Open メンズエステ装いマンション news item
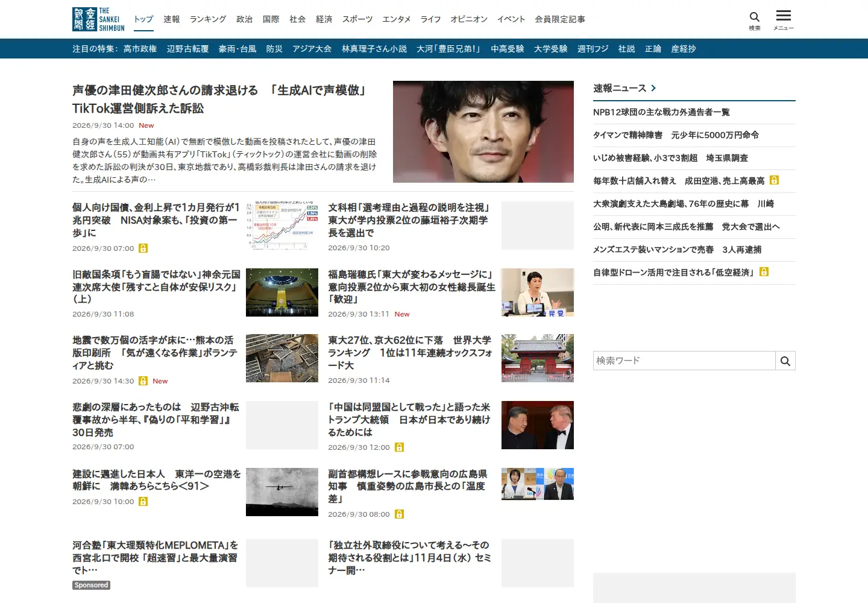The width and height of the screenshot is (868, 603). point(678,250)
